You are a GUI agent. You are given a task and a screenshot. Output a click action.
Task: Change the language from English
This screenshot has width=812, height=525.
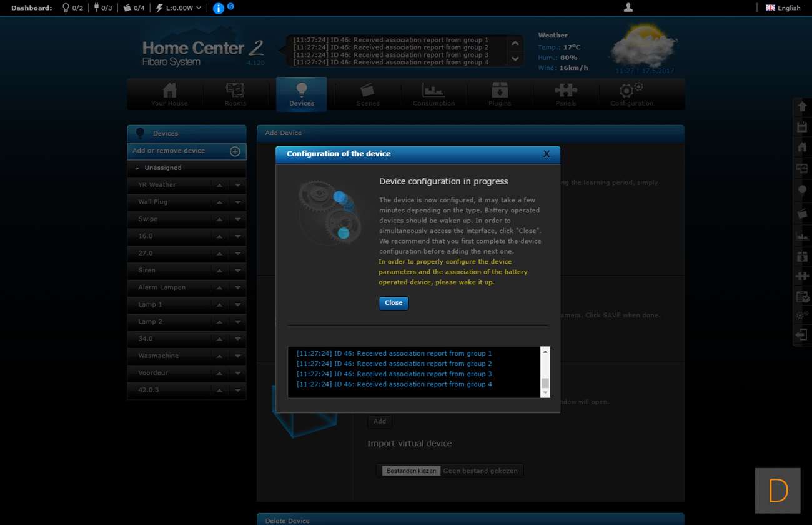(783, 8)
